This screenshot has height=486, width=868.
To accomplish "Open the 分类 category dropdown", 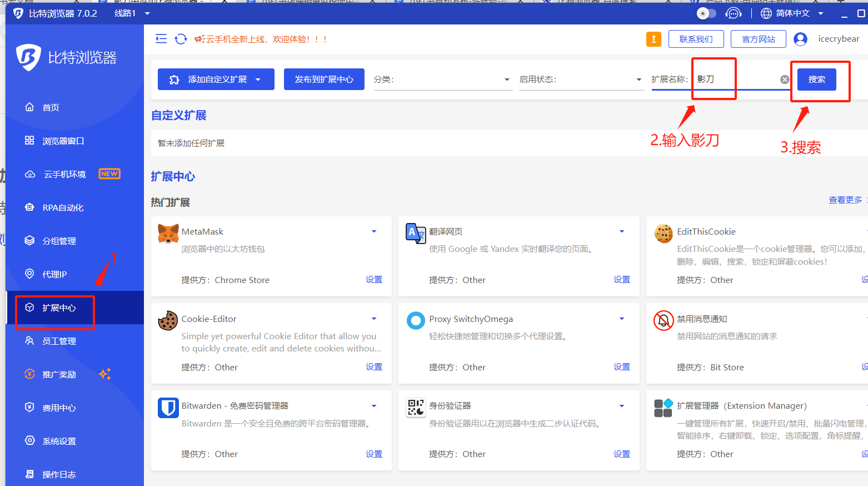I will pyautogui.click(x=442, y=80).
